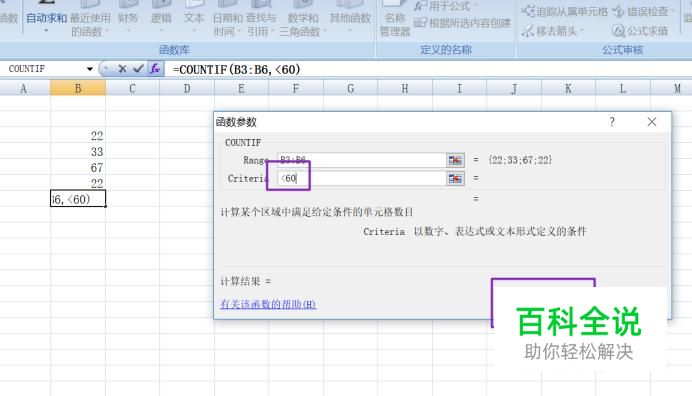Select column C header

132,89
